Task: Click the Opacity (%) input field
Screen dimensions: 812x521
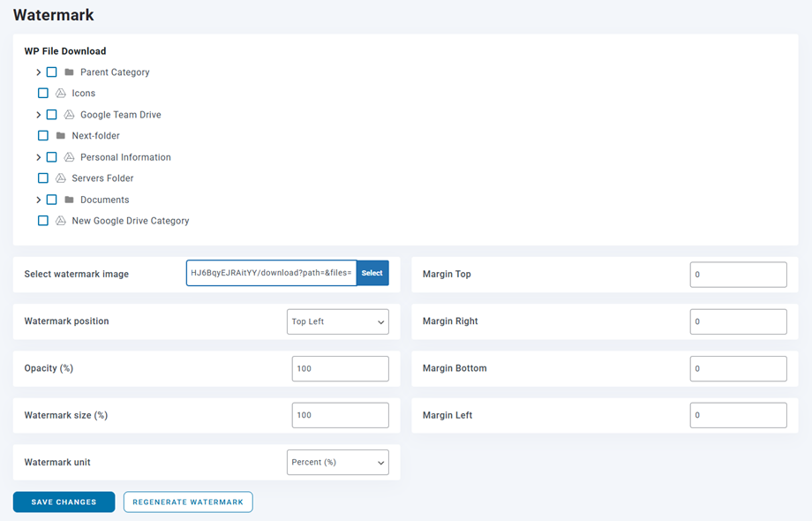Action: [x=340, y=369]
